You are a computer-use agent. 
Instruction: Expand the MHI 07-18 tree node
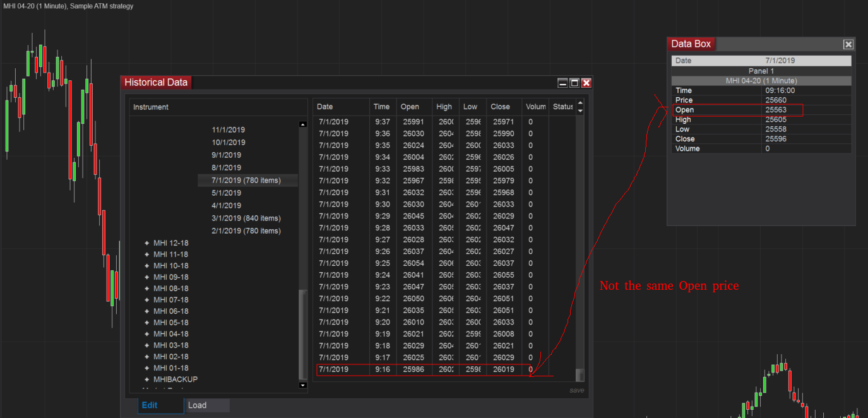(146, 300)
